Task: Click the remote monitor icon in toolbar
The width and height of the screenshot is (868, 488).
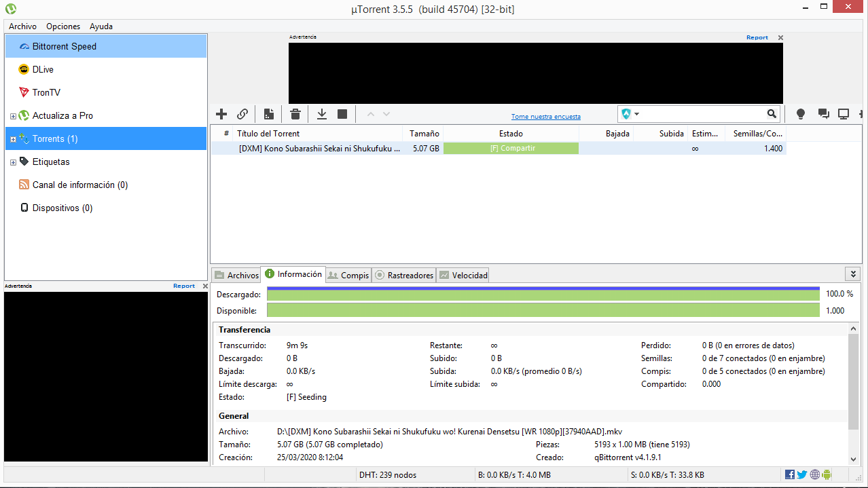Action: tap(844, 114)
